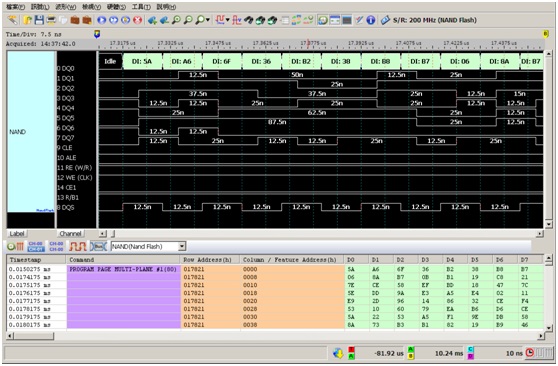Expand the zoom magnifier dropdown arrow
558x366 pixels.
(207, 20)
